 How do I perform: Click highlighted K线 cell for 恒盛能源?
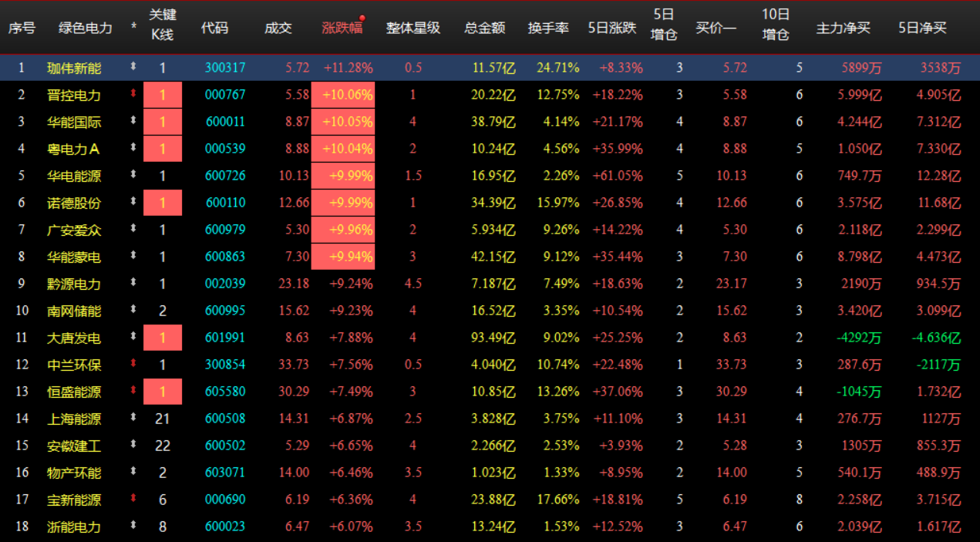pyautogui.click(x=163, y=392)
